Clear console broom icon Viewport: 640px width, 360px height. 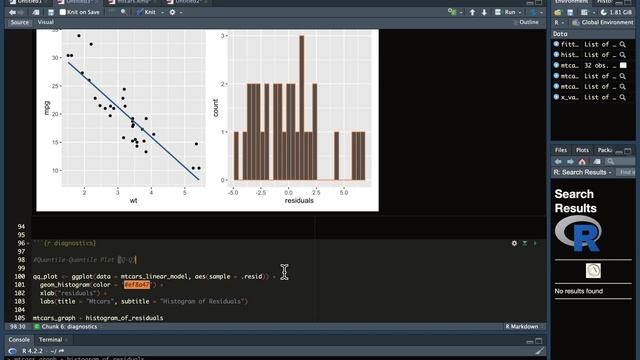pos(540,351)
